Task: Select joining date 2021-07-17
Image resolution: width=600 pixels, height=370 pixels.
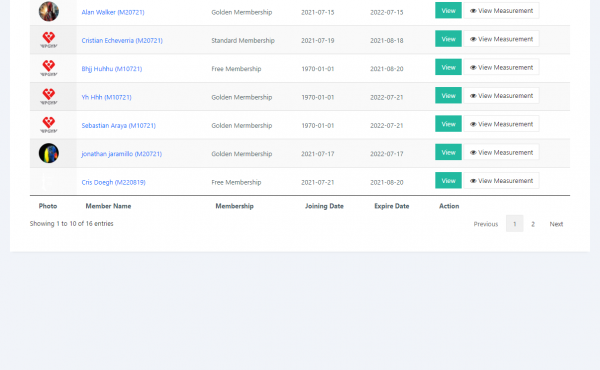Action: tap(318, 154)
